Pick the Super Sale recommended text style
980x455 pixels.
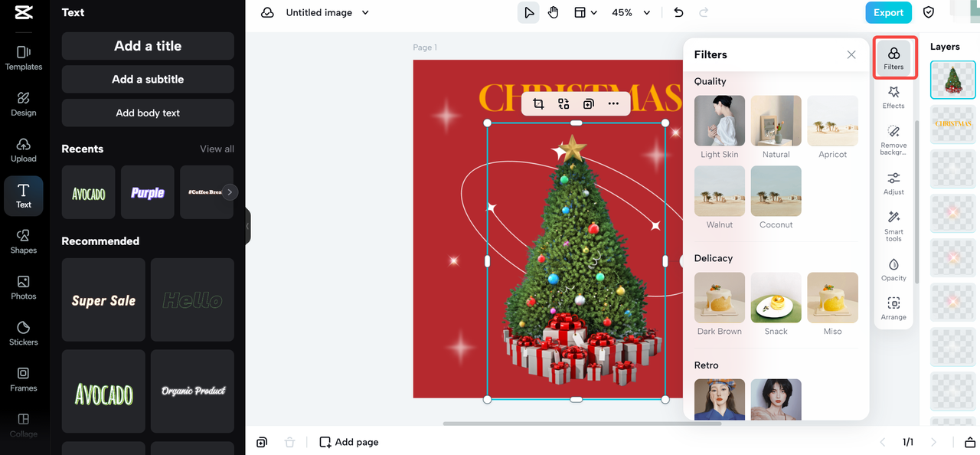coord(103,300)
